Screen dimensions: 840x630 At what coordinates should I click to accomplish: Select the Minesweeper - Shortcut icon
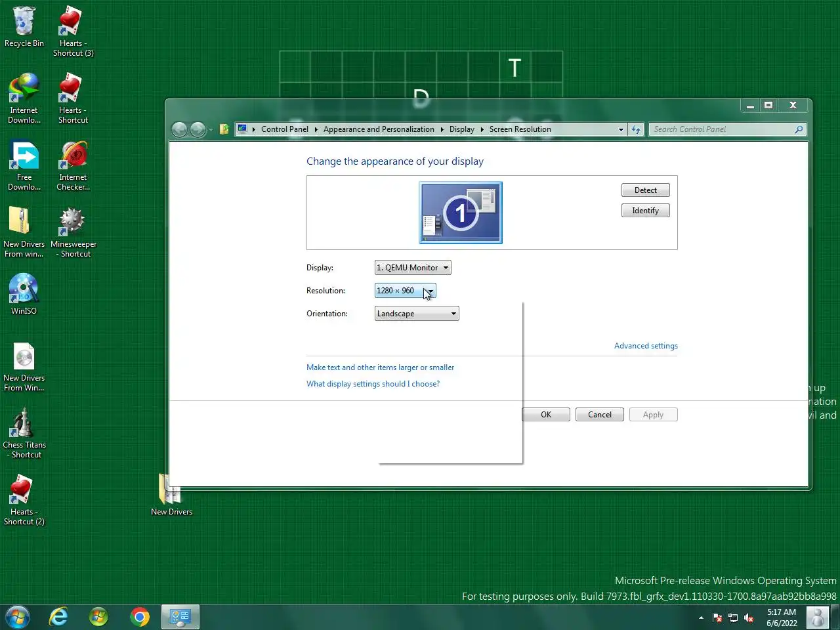pos(73,232)
